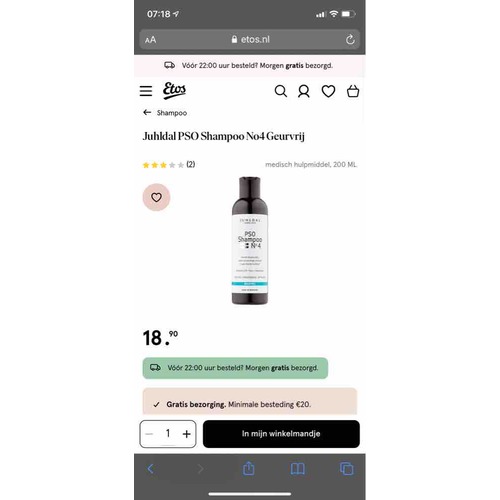Add product to favorites with pink heart
500x500 pixels.
point(156,197)
